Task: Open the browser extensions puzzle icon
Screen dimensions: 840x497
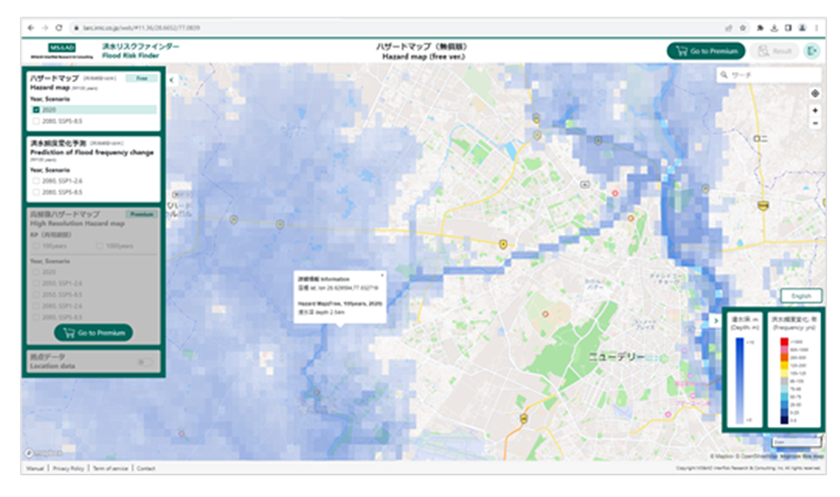Action: point(760,28)
